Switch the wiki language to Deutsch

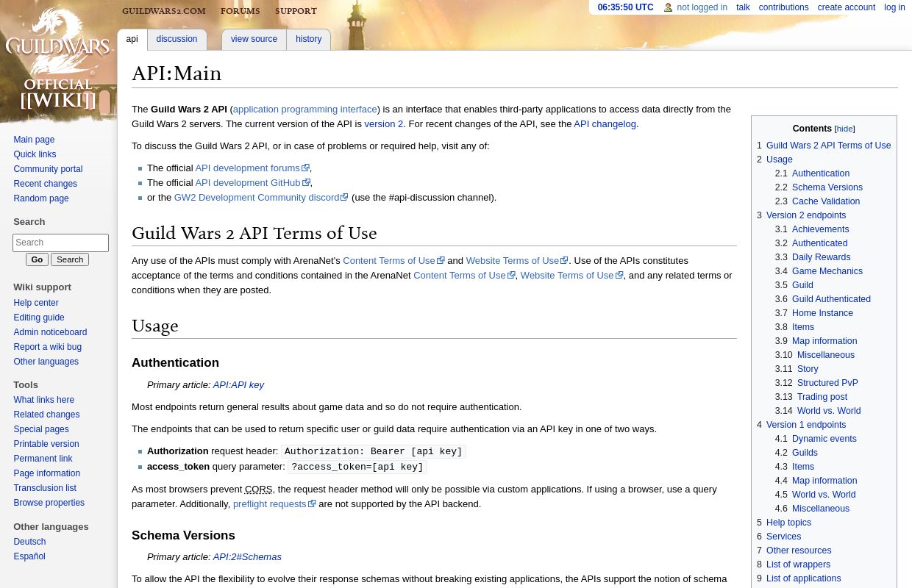pos(29,542)
